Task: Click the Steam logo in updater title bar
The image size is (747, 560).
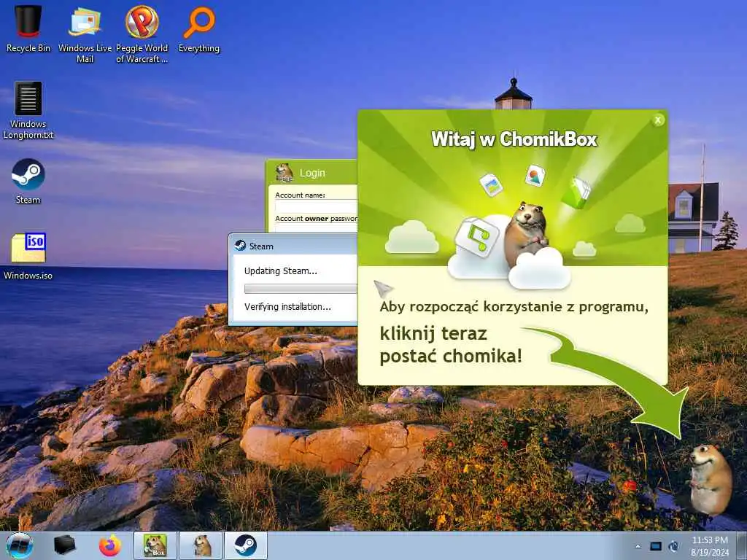Action: click(x=240, y=246)
